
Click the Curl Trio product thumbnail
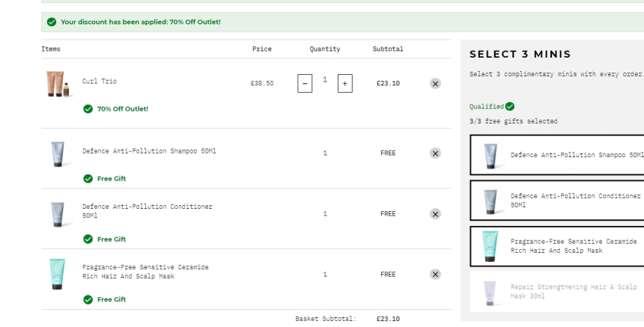pyautogui.click(x=57, y=84)
